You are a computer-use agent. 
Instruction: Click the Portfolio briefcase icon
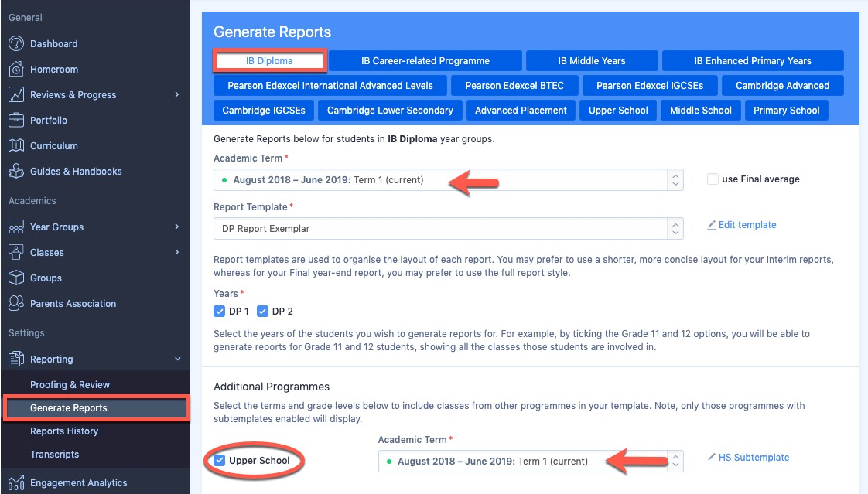[16, 120]
